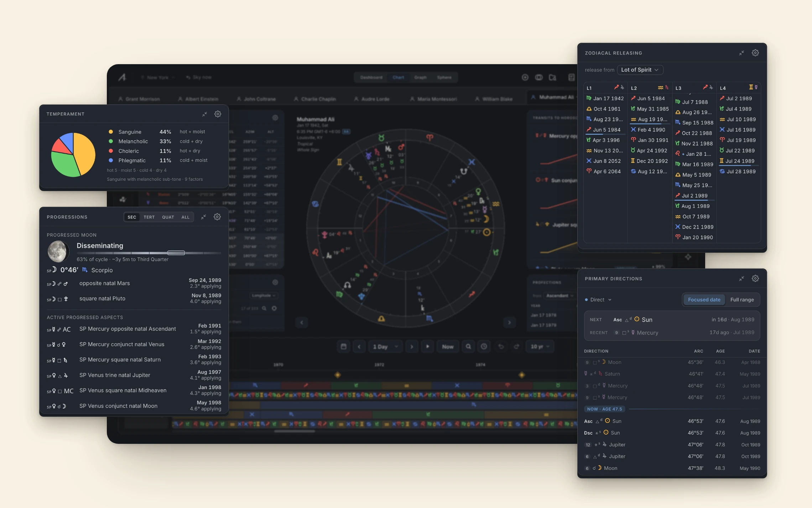The height and width of the screenshot is (508, 812).
Task: Select TERT progression type
Action: (x=149, y=217)
